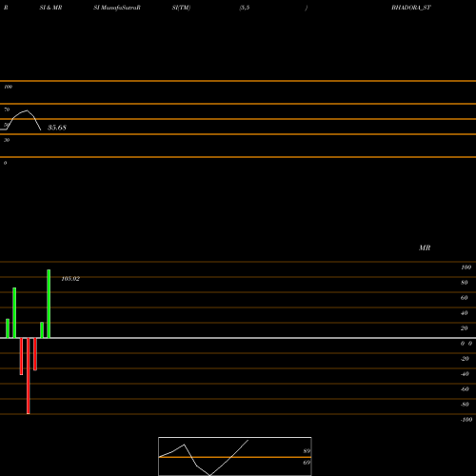The height and width of the screenshot is (476, 476).
Task: Click the 60 label on MR axis
Action: click(465, 298)
